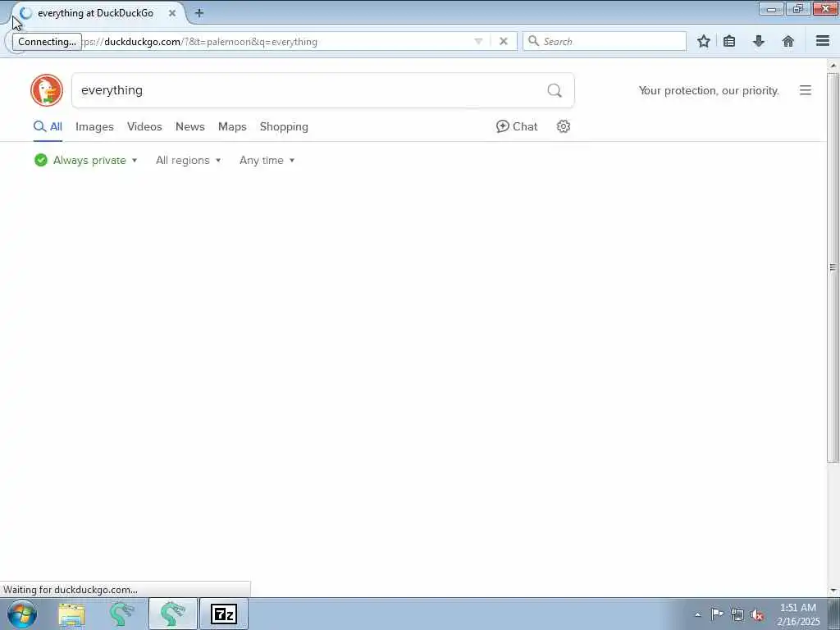Select the 'everything at DuckDuckGo' browser tab

tap(99, 13)
